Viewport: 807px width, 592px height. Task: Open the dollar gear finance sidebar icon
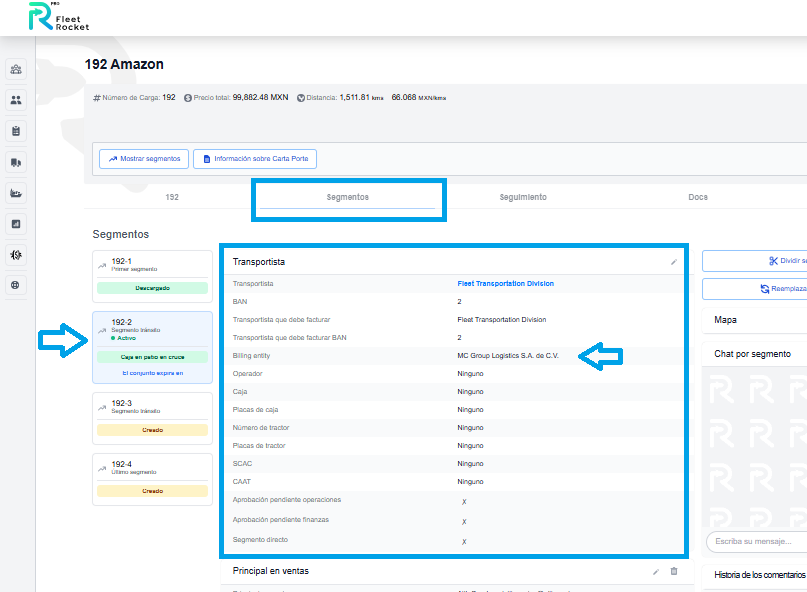[x=16, y=255]
